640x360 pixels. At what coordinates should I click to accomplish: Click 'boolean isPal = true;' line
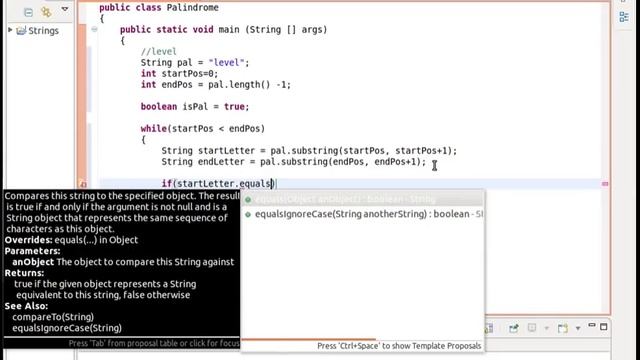click(x=195, y=107)
